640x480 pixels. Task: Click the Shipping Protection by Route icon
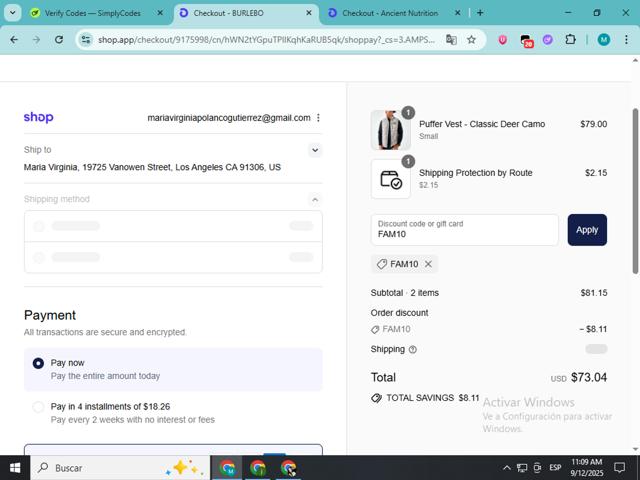[x=391, y=179]
